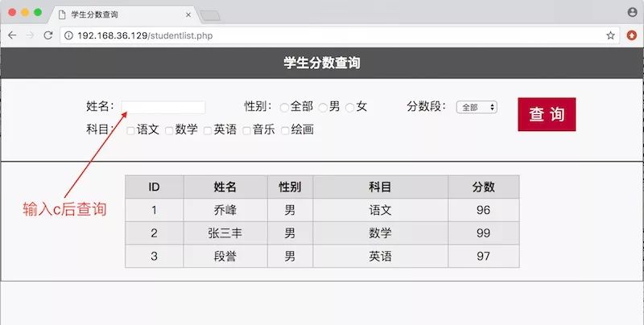The width and height of the screenshot is (644, 325).
Task: Select the 女 gender radio button
Action: (349, 108)
